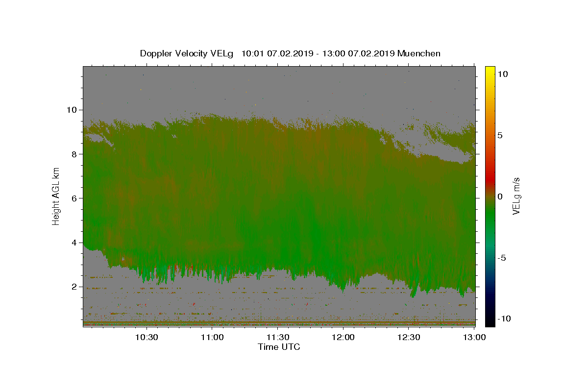Click the colorbar value label -5

[503, 258]
